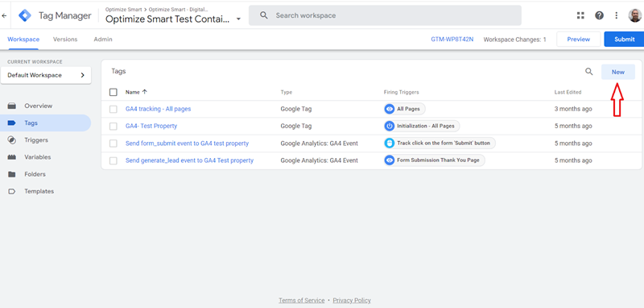Click the '3 months ago' last edited cell
644x308 pixels.
[x=573, y=109]
